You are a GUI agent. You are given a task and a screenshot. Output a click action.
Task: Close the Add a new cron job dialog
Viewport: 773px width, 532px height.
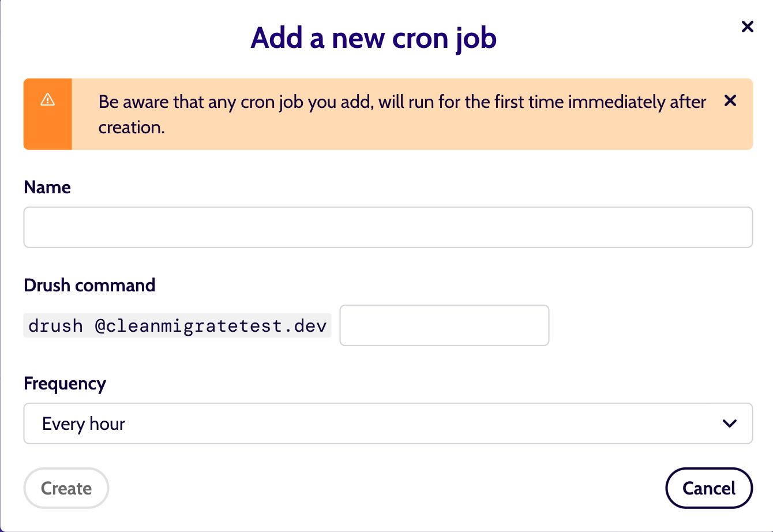tap(748, 27)
